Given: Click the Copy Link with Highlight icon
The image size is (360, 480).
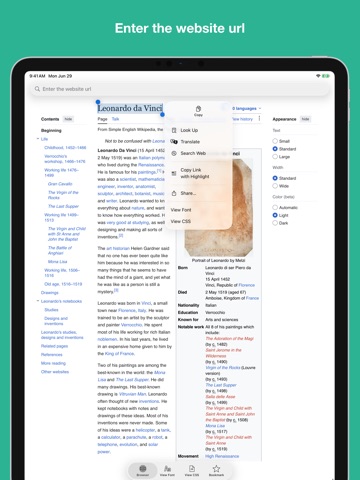Looking at the screenshot, I should 174,173.
